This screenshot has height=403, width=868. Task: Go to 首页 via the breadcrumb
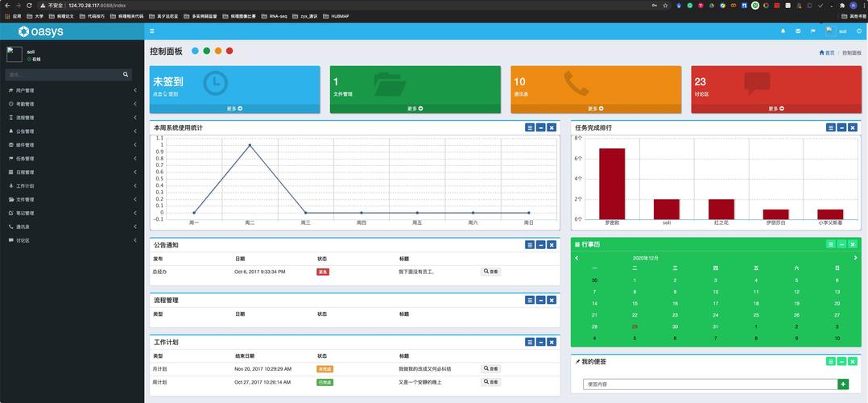point(827,52)
